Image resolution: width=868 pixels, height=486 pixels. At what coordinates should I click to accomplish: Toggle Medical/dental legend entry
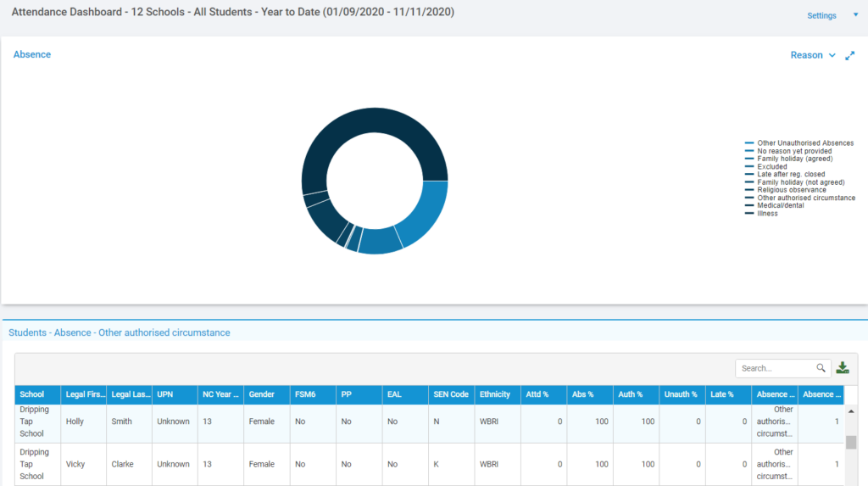coord(774,205)
